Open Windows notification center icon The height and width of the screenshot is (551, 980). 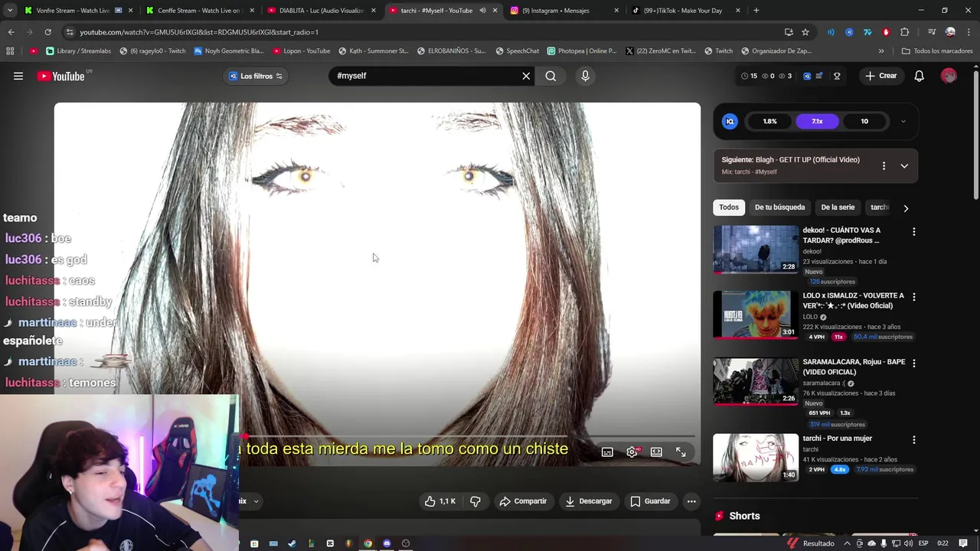pyautogui.click(x=964, y=543)
